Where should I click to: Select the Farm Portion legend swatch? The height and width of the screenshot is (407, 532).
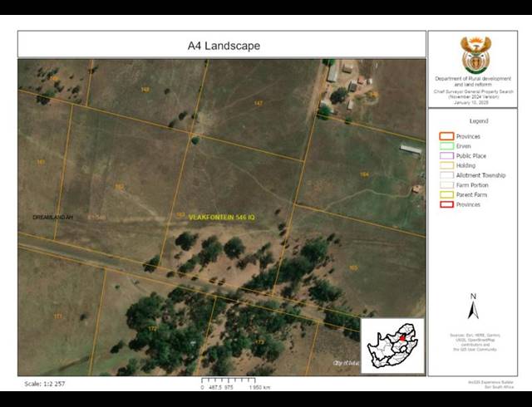tap(446, 185)
